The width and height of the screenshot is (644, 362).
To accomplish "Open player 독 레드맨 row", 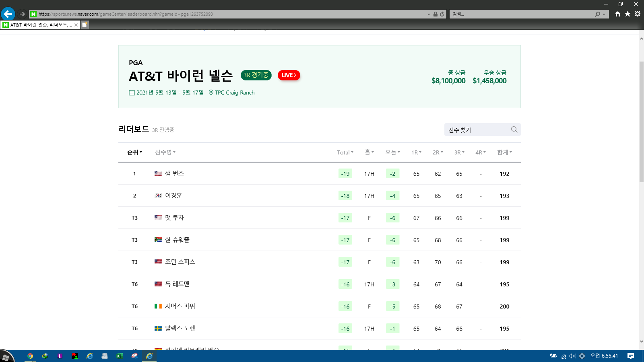I will pos(320,284).
